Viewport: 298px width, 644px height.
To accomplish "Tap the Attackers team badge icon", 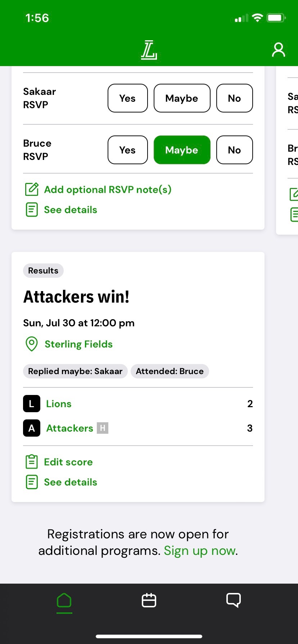I will [x=32, y=428].
